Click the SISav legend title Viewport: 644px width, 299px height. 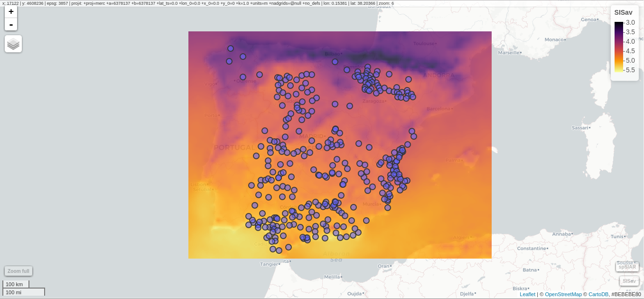pyautogui.click(x=623, y=13)
